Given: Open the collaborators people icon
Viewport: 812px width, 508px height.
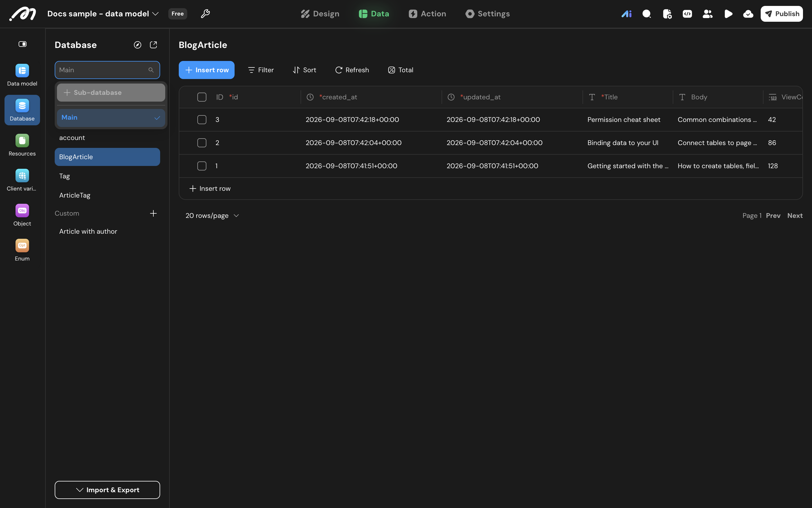Looking at the screenshot, I should click(707, 14).
